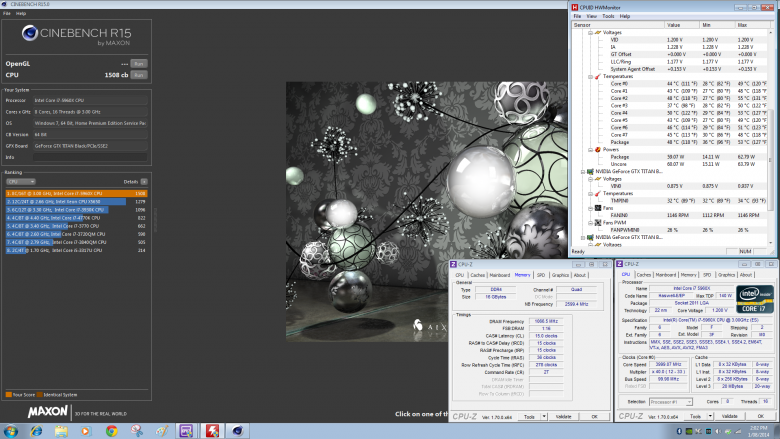Viewport: 780px width, 439px height.
Task: Collapse the GPU Fans node in HWMonitor
Action: (x=590, y=208)
